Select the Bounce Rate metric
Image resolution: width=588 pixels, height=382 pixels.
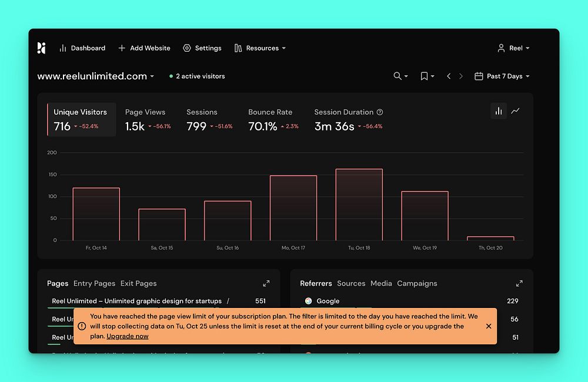coord(273,119)
